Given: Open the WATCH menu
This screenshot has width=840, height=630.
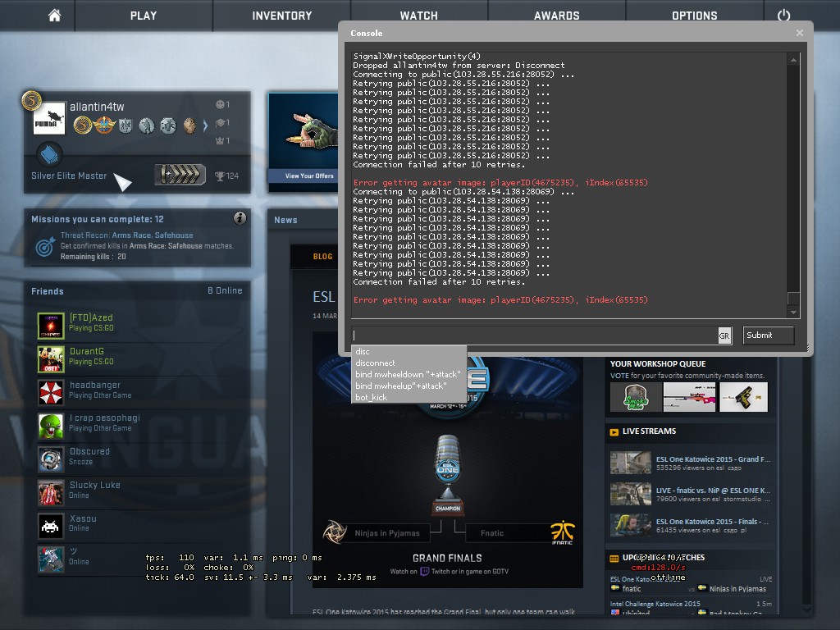Looking at the screenshot, I should point(419,16).
